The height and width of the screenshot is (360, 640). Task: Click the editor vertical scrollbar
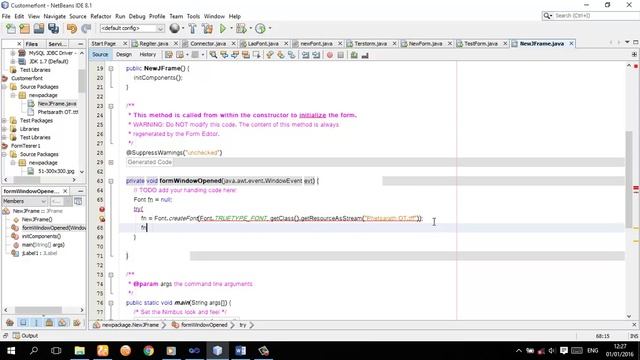(629, 180)
